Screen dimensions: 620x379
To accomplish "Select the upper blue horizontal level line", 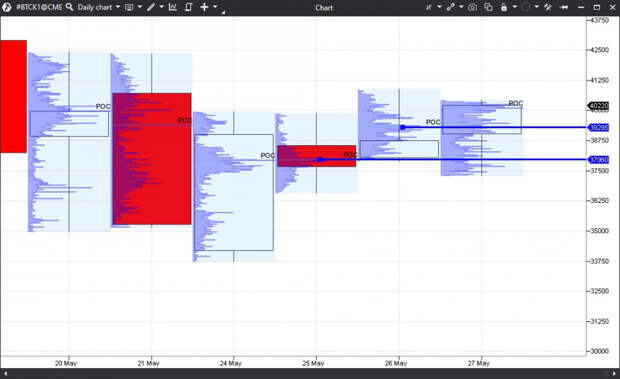I will [x=494, y=127].
